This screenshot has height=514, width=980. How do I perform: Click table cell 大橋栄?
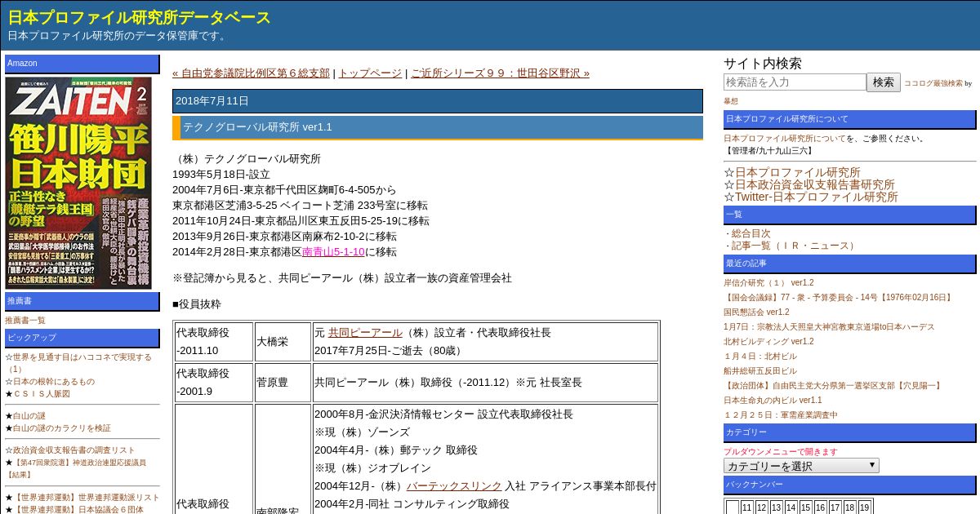point(283,342)
